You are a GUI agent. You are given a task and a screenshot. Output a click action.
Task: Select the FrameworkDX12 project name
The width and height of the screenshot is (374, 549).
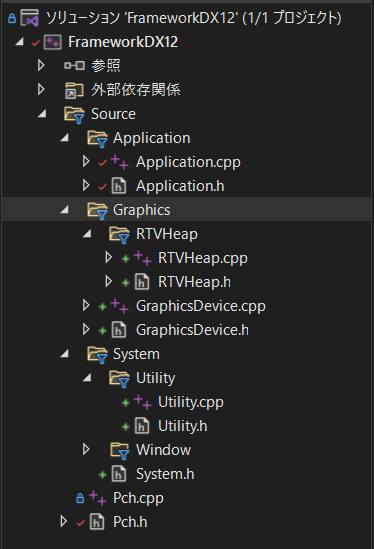coord(123,42)
